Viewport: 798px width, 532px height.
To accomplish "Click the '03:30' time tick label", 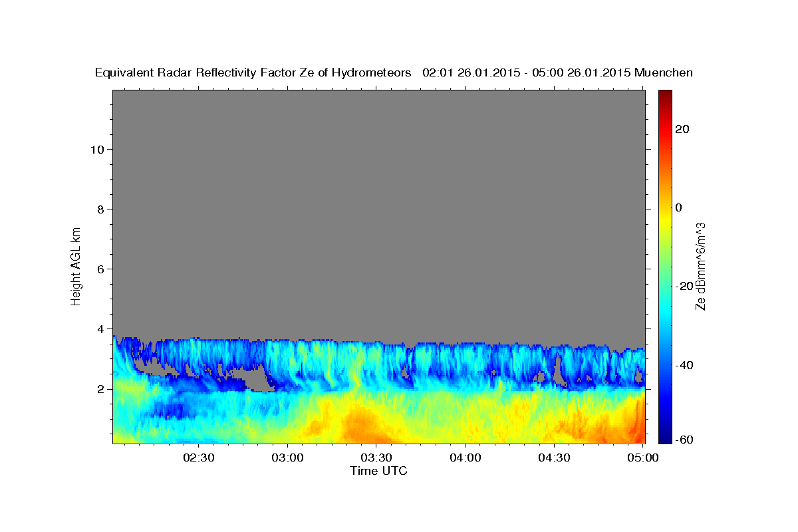I will 376,458.
